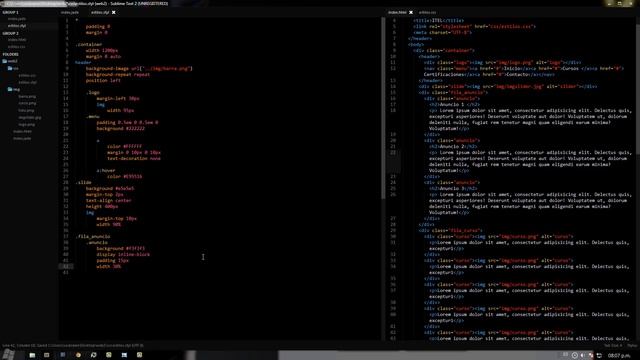The height and width of the screenshot is (360, 640).
Task: Click the .container selector on line 5
Action: (x=89, y=44)
